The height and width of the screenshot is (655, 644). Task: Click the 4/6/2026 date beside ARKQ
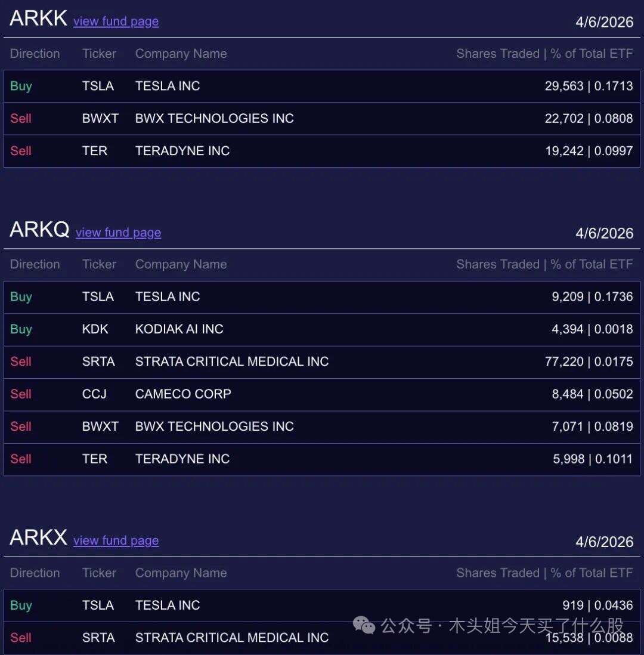(604, 233)
